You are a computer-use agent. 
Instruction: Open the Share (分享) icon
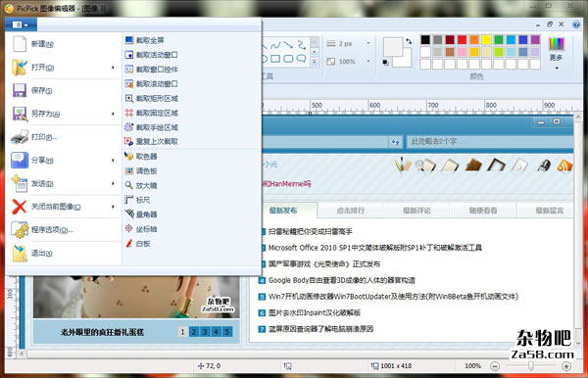point(20,160)
